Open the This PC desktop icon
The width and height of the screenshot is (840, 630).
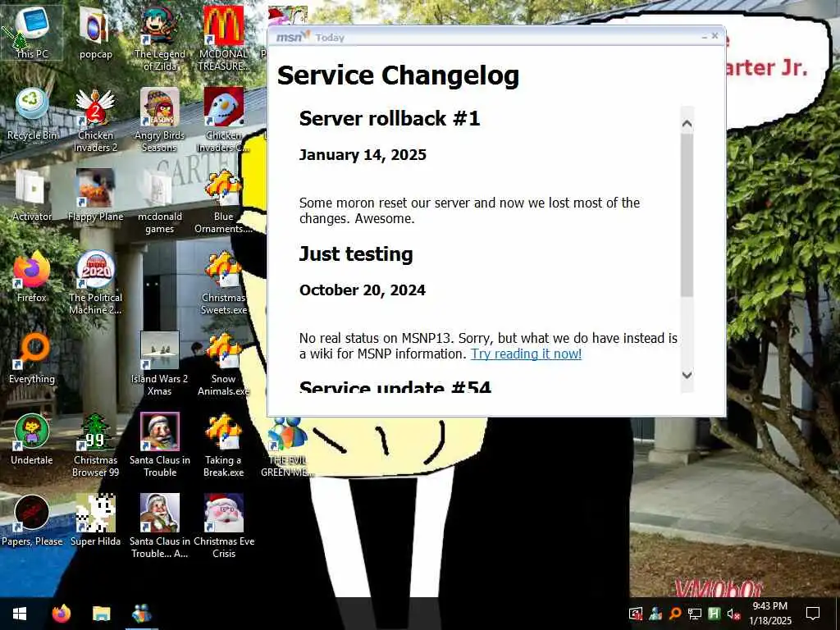pyautogui.click(x=32, y=32)
